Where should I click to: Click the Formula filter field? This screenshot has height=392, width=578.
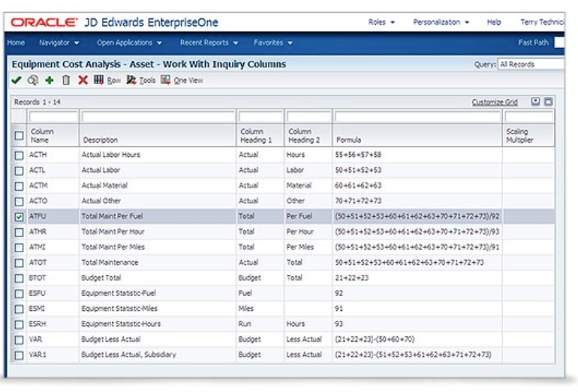[x=417, y=117]
